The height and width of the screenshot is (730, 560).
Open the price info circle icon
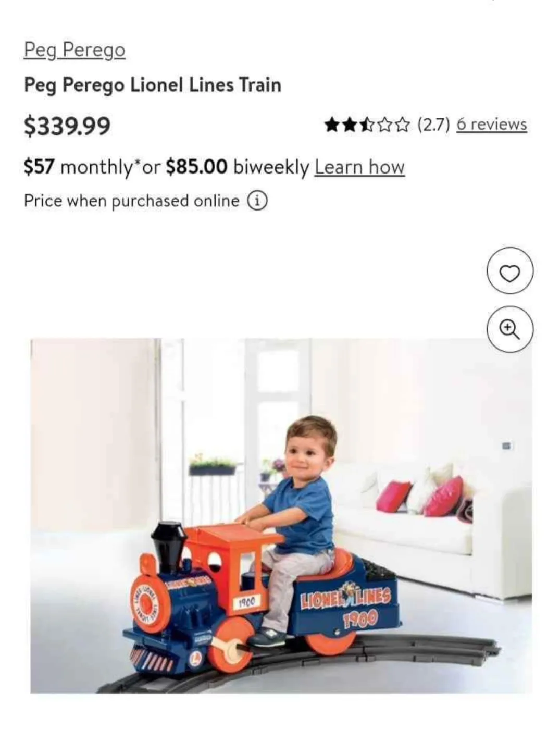[x=257, y=201]
